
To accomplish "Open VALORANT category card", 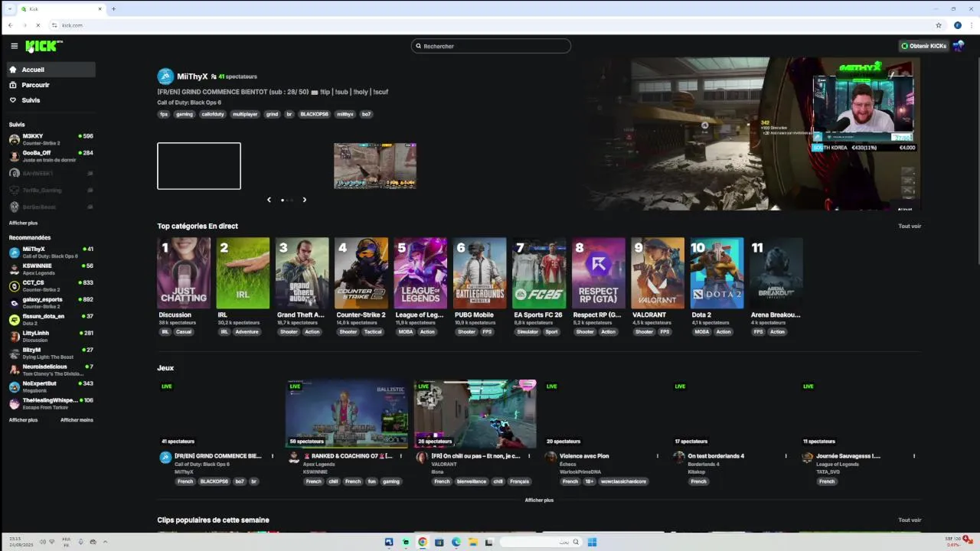I will (x=658, y=273).
